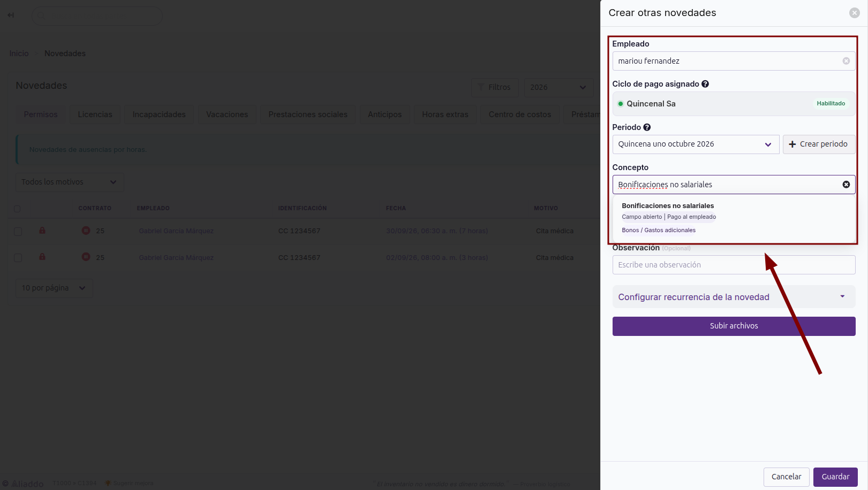Image resolution: width=868 pixels, height=490 pixels.
Task: Click the Quincenal Sa pay cycle entry
Action: tap(734, 104)
